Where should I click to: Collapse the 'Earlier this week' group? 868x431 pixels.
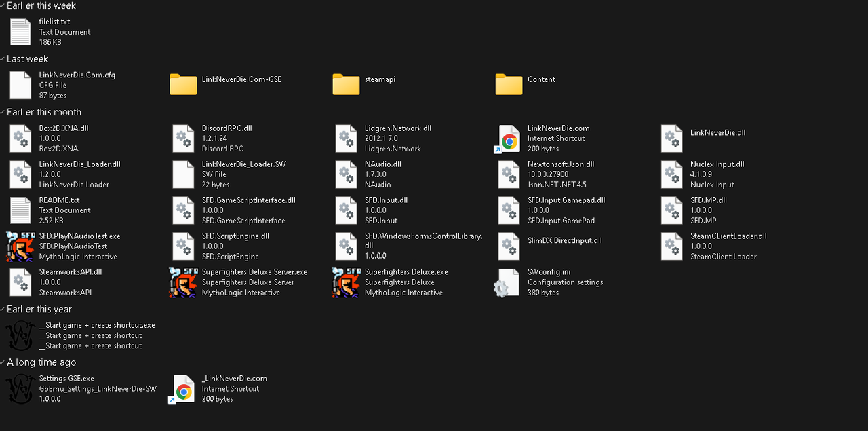pos(3,6)
